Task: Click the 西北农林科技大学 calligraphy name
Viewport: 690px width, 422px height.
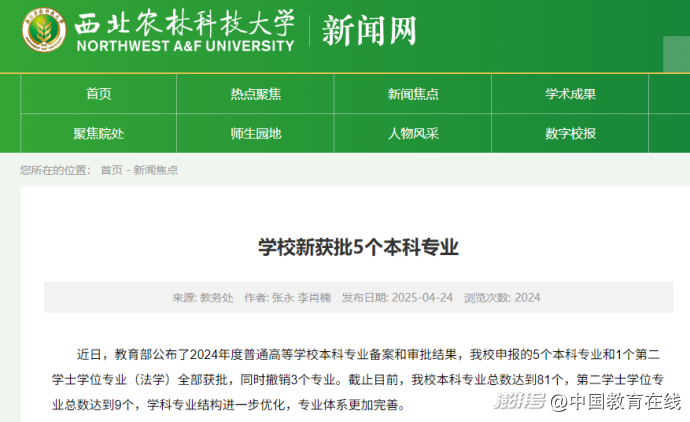Action: tap(186, 21)
